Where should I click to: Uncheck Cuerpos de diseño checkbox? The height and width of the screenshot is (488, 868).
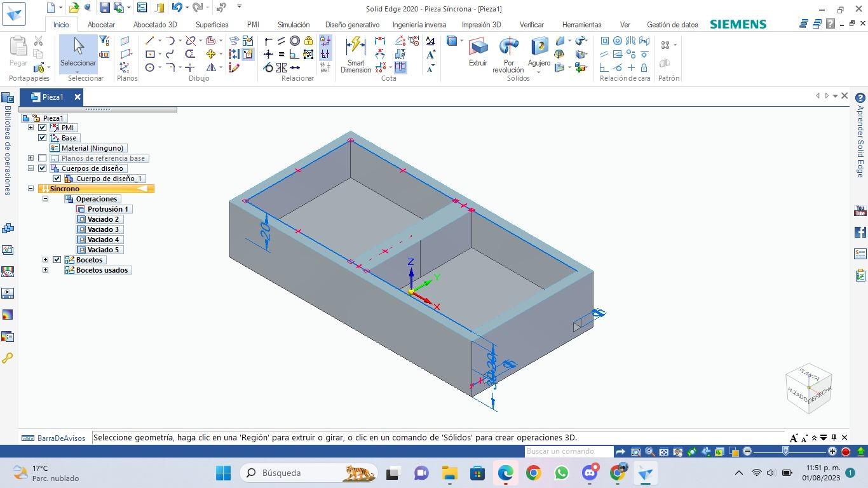[x=43, y=168]
